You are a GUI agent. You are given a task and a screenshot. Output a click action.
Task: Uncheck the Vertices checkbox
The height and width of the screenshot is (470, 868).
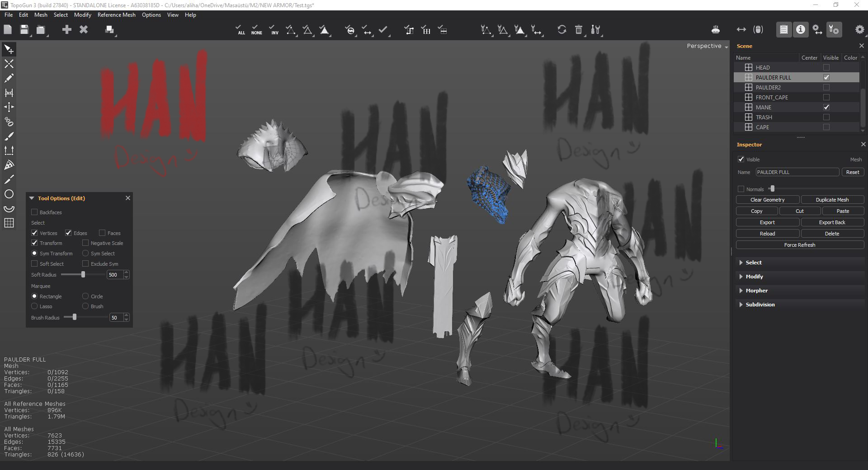(34, 233)
